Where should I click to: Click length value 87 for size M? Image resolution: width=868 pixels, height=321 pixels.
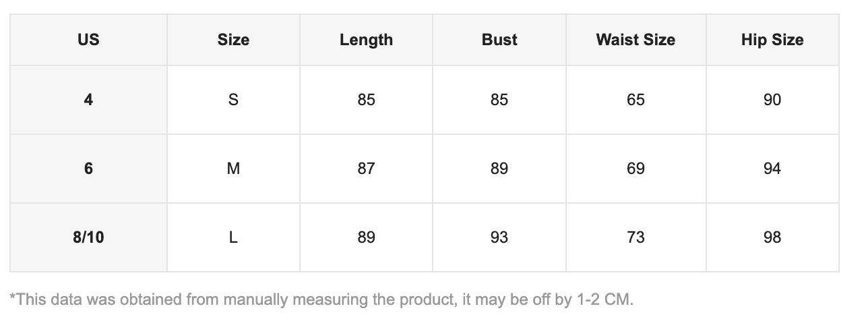(x=366, y=169)
